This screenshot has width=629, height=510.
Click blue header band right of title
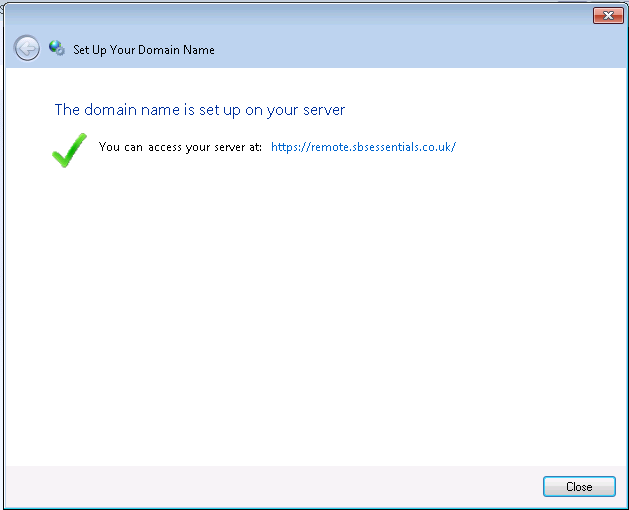[x=420, y=49]
